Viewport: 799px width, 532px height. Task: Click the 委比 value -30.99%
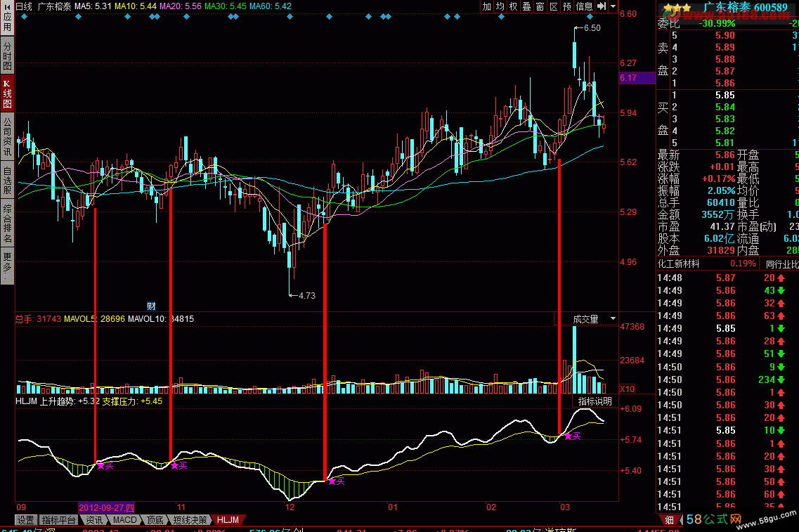[717, 23]
